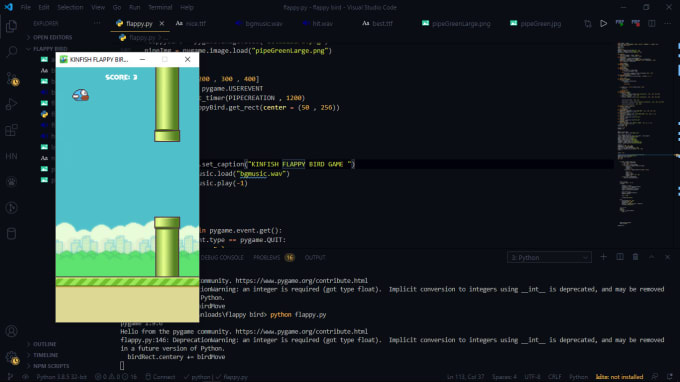Open the notifications bell in status bar

tap(670, 377)
